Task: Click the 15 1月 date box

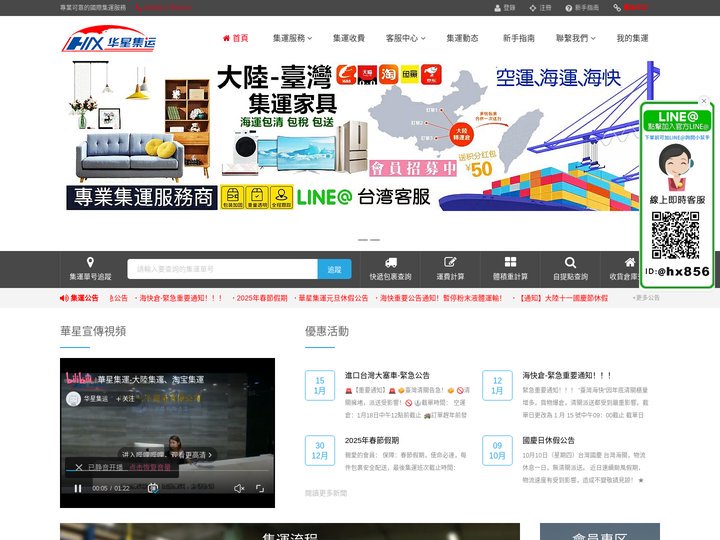Action: click(x=320, y=385)
